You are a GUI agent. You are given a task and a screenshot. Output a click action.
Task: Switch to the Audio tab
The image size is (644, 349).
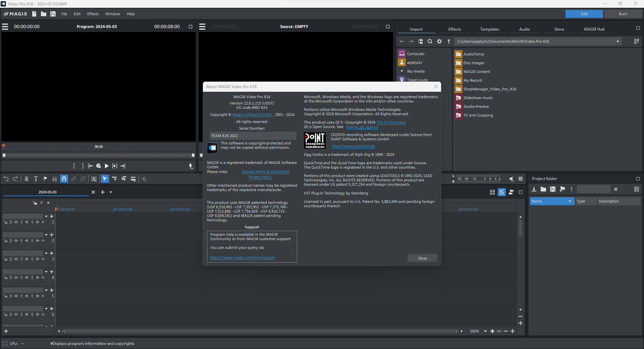(524, 29)
